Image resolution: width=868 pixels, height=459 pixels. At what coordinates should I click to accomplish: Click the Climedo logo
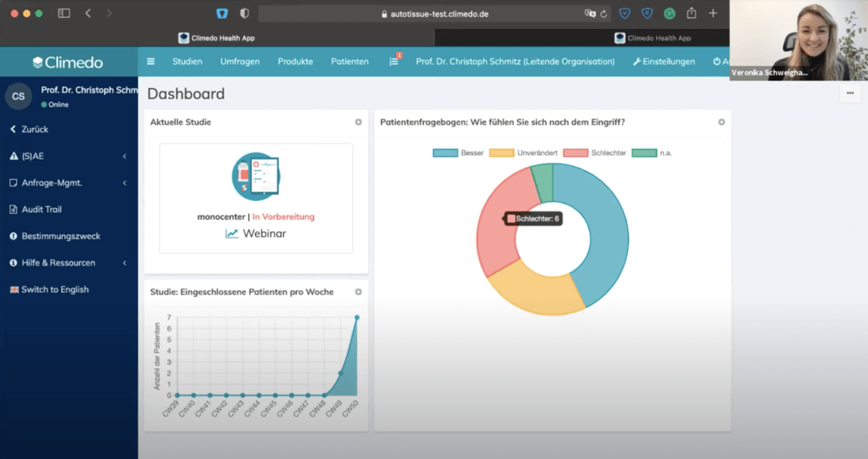[68, 62]
